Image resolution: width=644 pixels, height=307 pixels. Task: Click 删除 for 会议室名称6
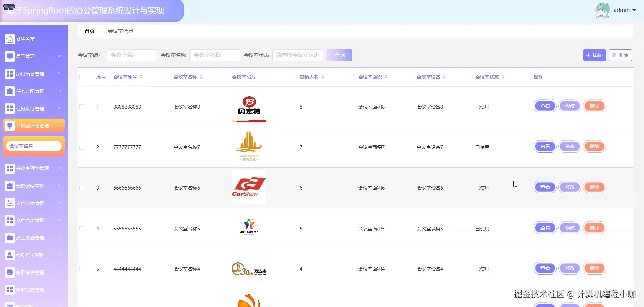[x=595, y=187]
